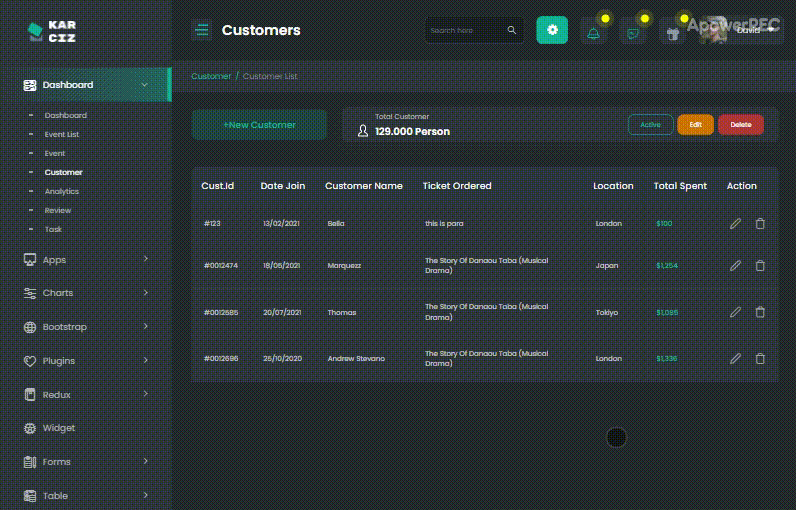The width and height of the screenshot is (796, 510).
Task: Edit customer Bella with pencil icon
Action: pyautogui.click(x=735, y=224)
